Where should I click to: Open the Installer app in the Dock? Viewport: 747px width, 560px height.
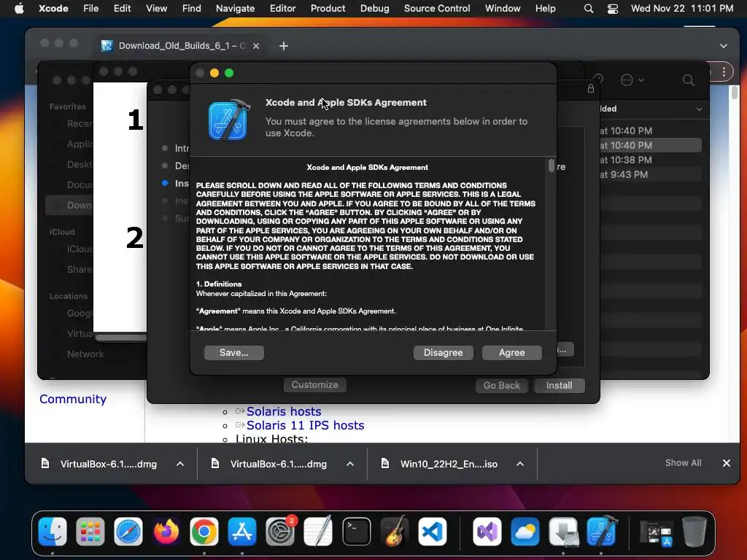563,531
